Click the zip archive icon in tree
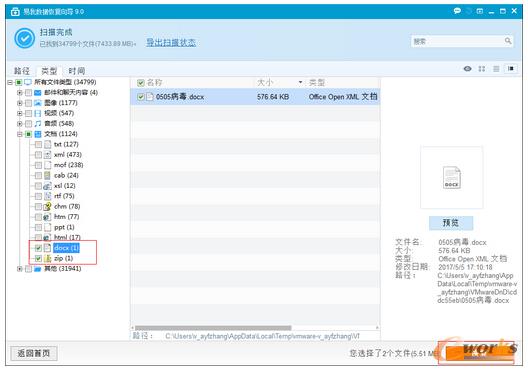 (48, 259)
